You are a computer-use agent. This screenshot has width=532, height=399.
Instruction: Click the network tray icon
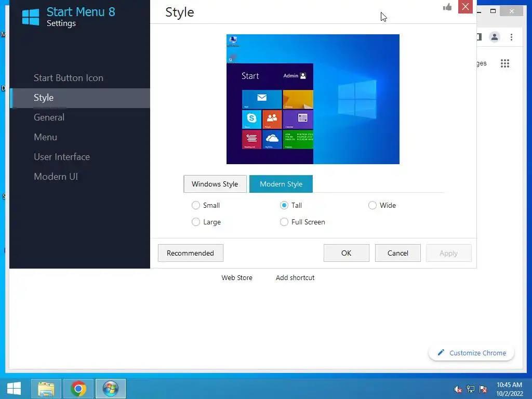point(471,389)
